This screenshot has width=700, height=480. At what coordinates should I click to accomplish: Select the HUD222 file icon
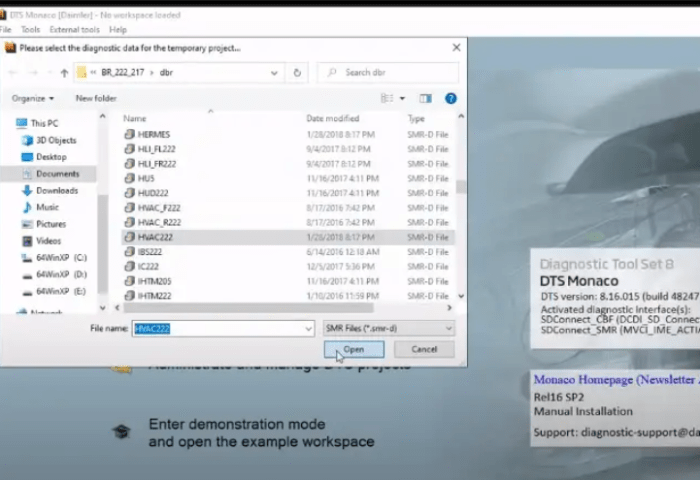click(129, 193)
